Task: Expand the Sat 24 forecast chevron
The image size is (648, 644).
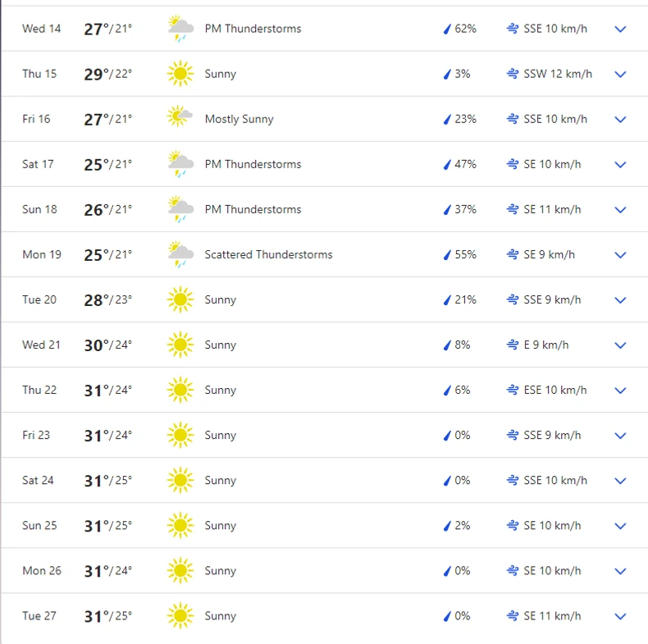Action: point(620,481)
